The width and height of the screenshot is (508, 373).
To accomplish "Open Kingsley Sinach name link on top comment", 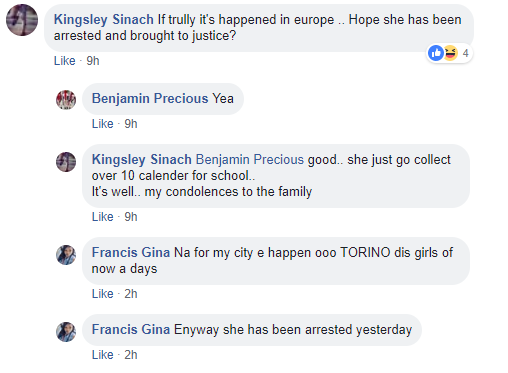I will coord(104,20).
